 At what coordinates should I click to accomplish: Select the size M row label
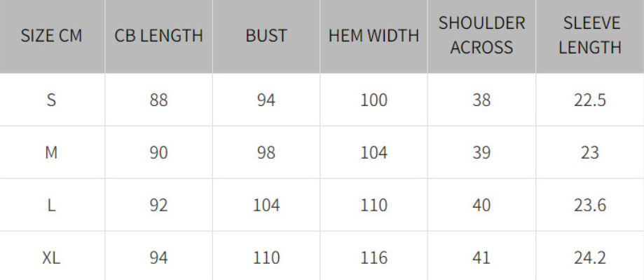[x=51, y=152]
